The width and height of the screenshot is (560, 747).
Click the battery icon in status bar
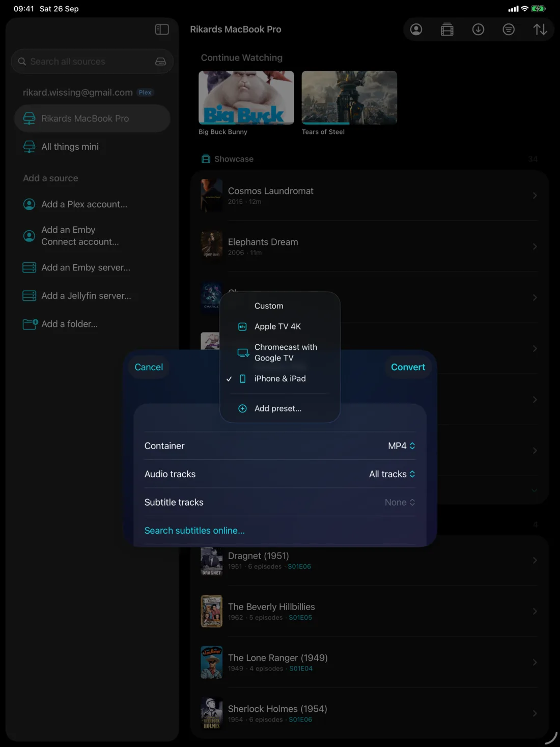[x=538, y=9]
